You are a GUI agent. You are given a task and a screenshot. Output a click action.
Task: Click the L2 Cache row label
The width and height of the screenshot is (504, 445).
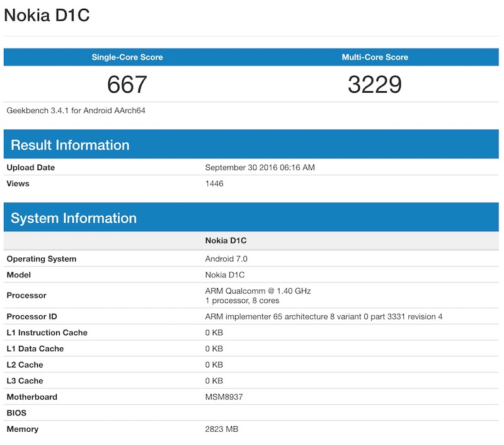pyautogui.click(x=26, y=365)
